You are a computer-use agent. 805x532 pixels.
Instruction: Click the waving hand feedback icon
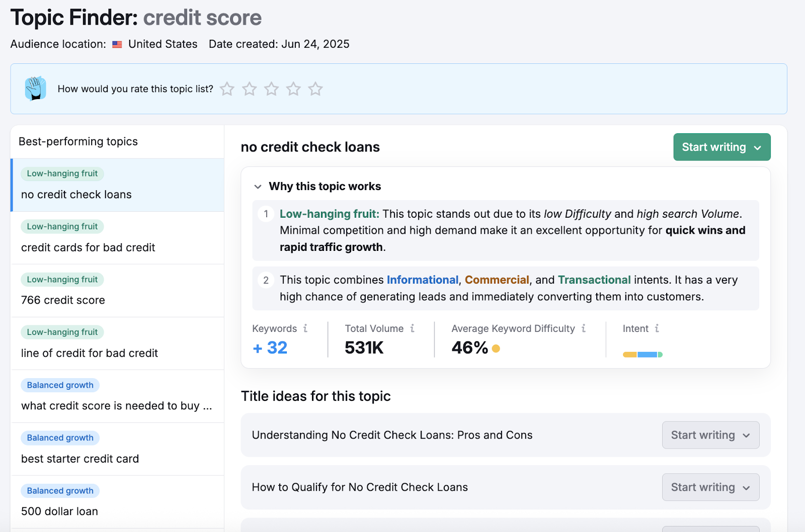[x=36, y=88]
